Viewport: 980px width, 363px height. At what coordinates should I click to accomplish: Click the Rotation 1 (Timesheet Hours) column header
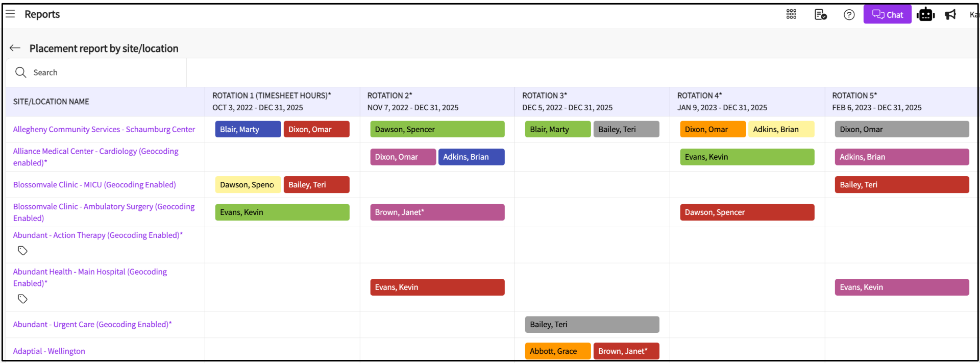(272, 95)
